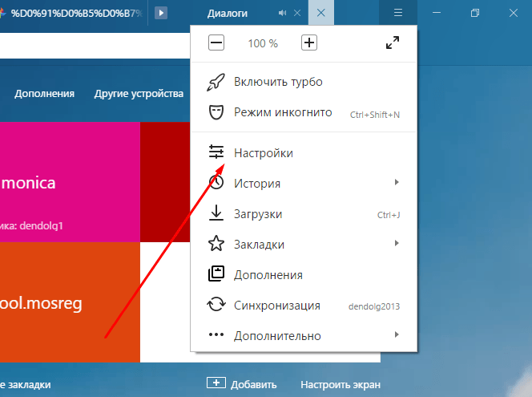
Task: Click the sync circular arrows icon
Action: click(x=216, y=304)
